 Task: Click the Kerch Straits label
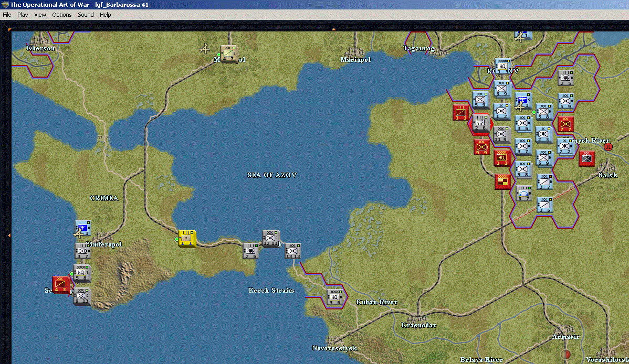[x=271, y=290]
